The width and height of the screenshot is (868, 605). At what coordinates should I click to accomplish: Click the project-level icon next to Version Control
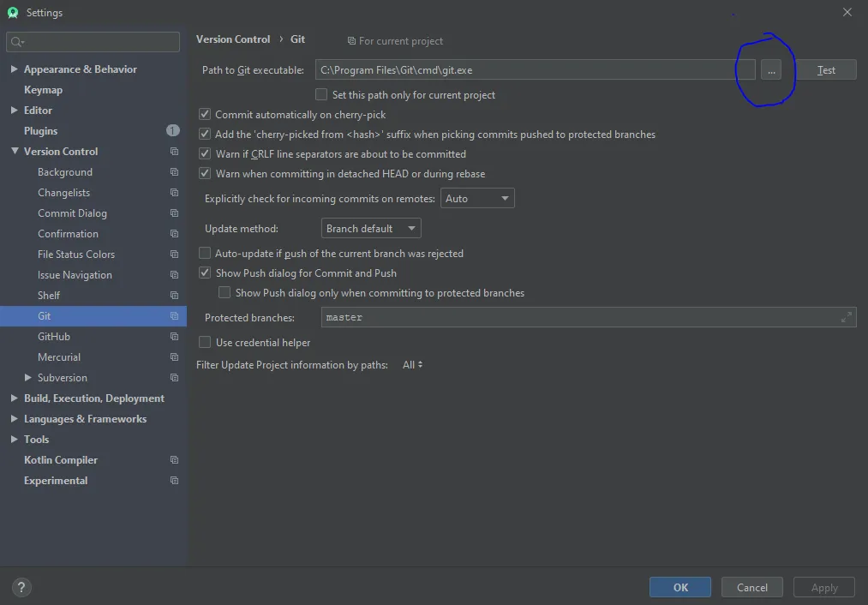pyautogui.click(x=175, y=152)
